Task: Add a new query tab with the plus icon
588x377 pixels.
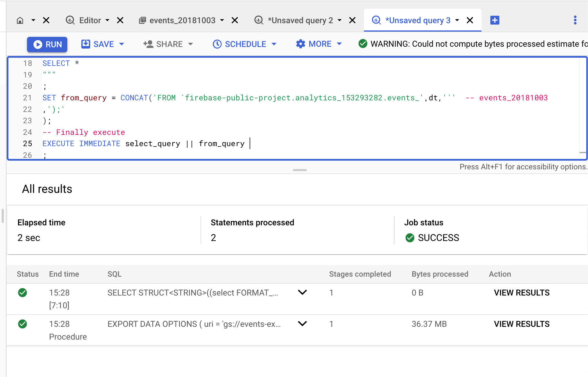Action: pos(495,20)
